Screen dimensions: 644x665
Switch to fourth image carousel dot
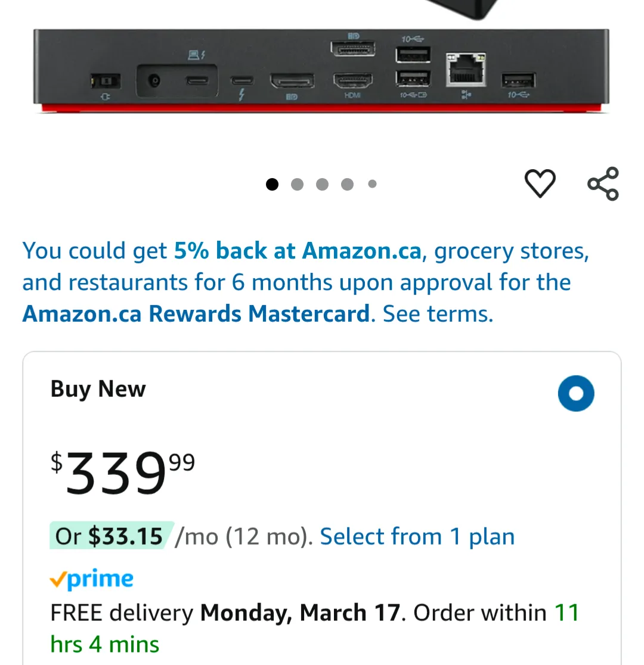(347, 184)
